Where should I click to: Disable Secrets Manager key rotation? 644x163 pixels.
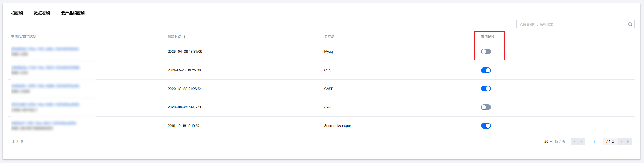click(486, 126)
